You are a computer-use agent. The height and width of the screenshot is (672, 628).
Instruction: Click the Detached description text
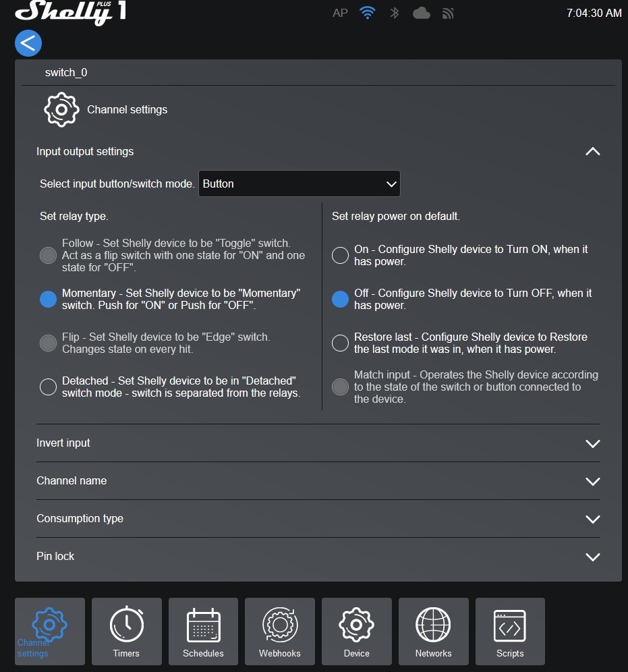pos(181,387)
